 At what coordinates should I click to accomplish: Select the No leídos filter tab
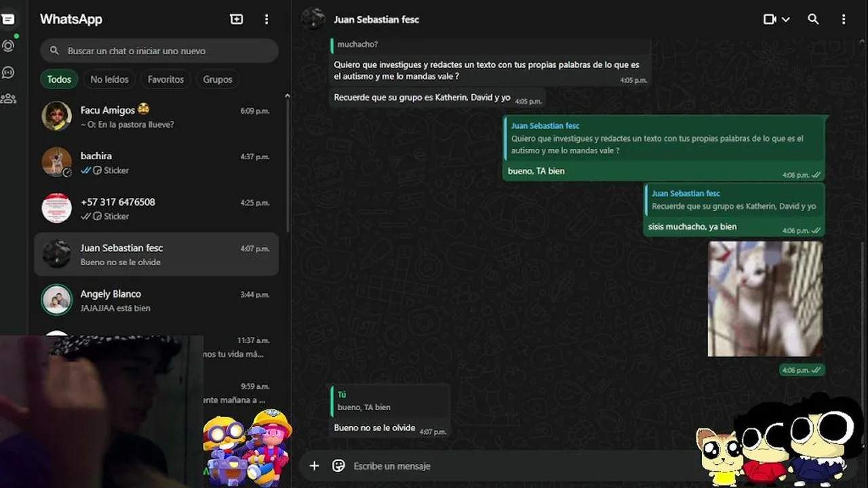click(109, 79)
